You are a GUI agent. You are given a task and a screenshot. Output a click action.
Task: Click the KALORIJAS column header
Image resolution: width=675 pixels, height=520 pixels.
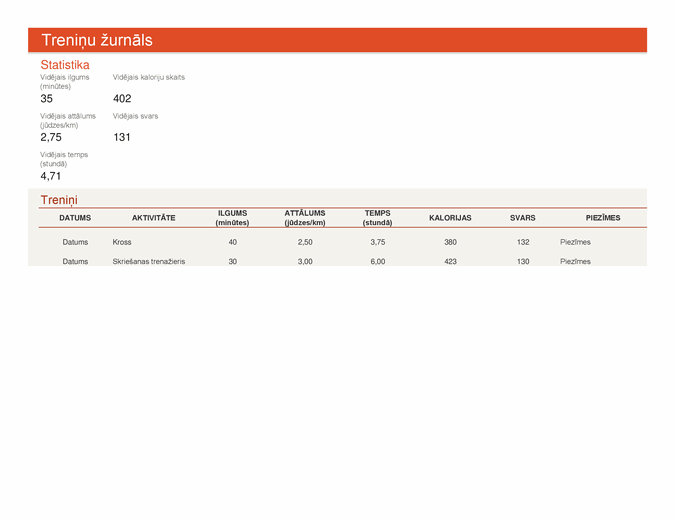(450, 218)
